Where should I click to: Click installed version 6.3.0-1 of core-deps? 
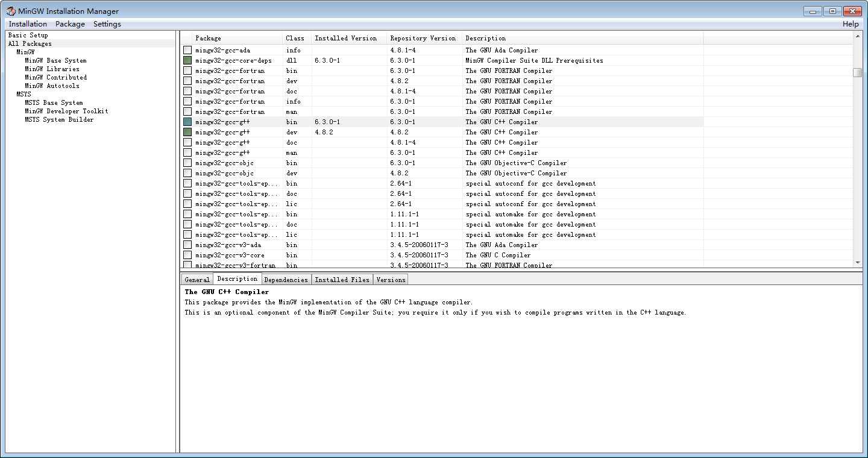(x=327, y=60)
